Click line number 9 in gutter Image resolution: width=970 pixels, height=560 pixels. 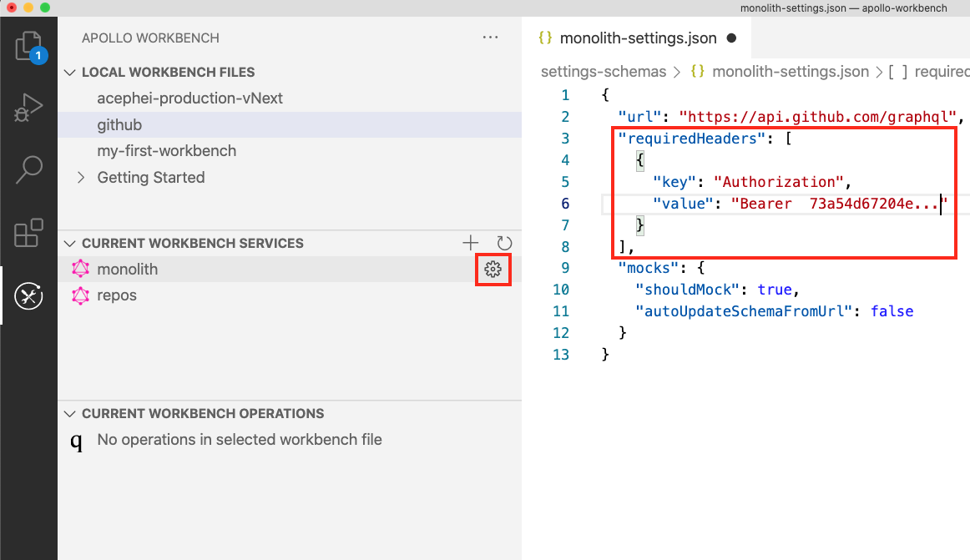point(565,268)
